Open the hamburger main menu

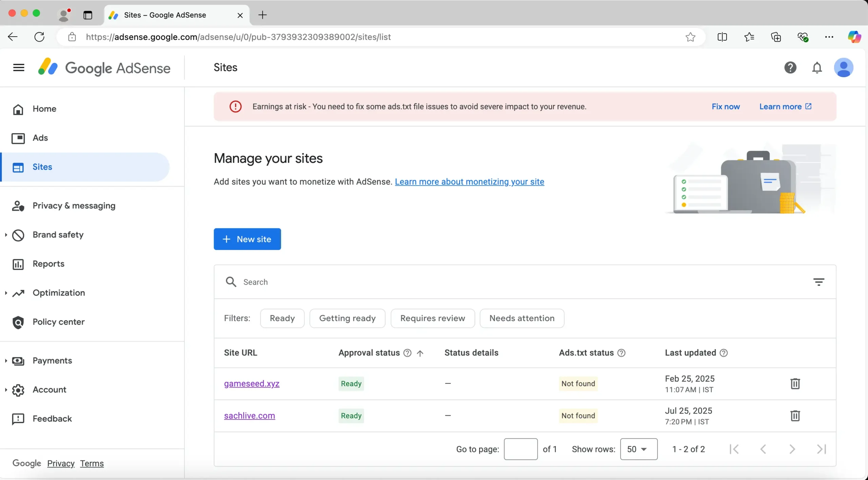tap(19, 67)
